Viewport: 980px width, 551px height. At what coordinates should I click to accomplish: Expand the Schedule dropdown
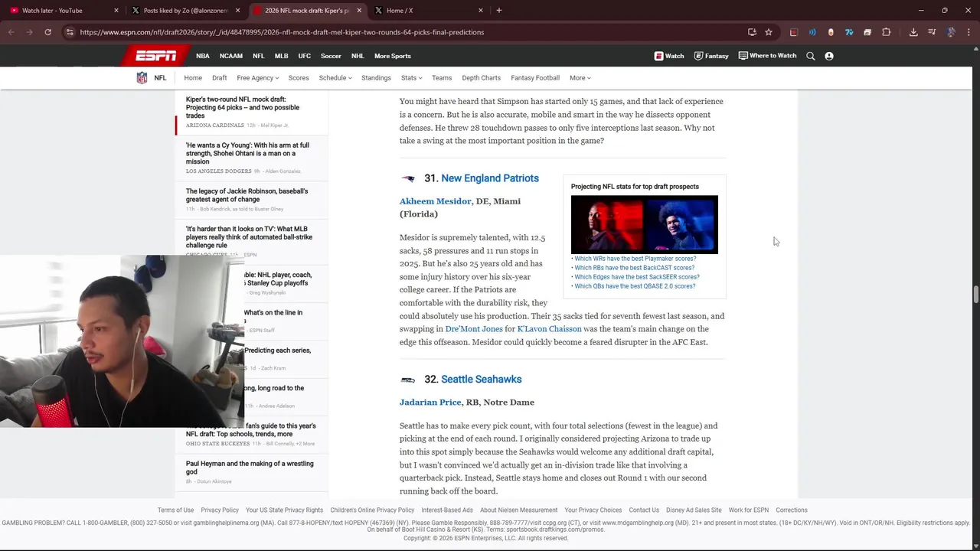click(x=335, y=78)
